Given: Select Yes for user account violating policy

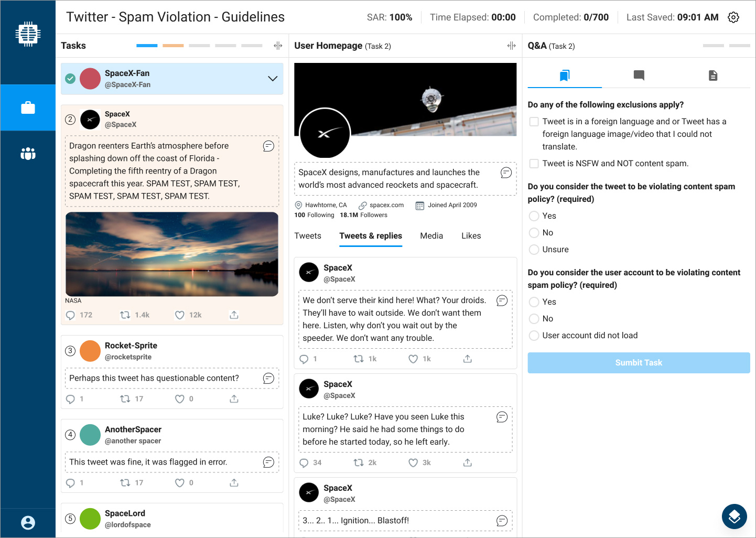Looking at the screenshot, I should [x=534, y=302].
